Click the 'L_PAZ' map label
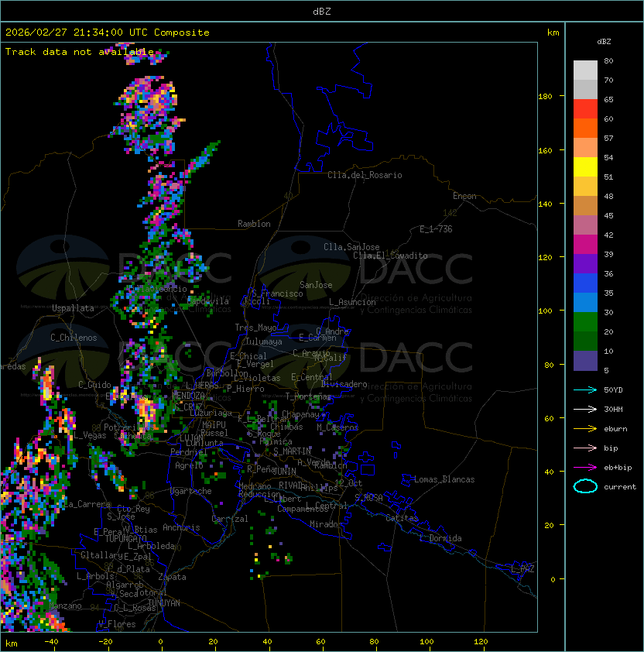644x652 pixels. [x=522, y=570]
